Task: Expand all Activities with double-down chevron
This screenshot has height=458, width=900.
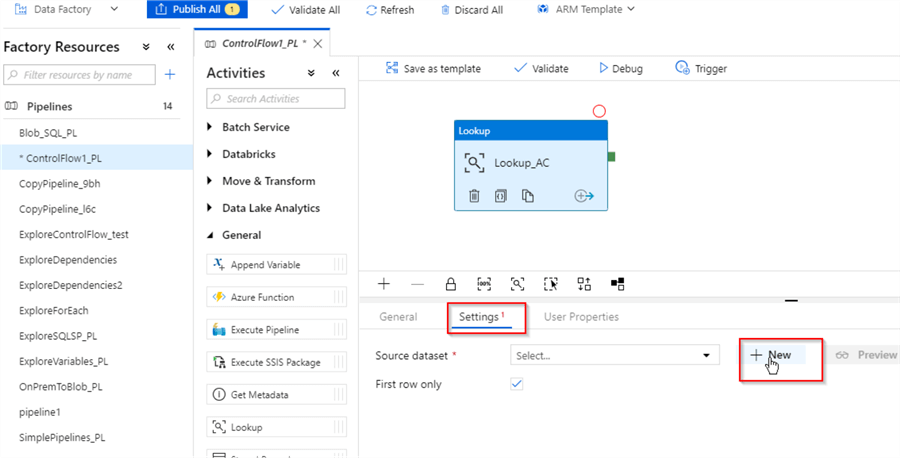Action: pos(311,73)
